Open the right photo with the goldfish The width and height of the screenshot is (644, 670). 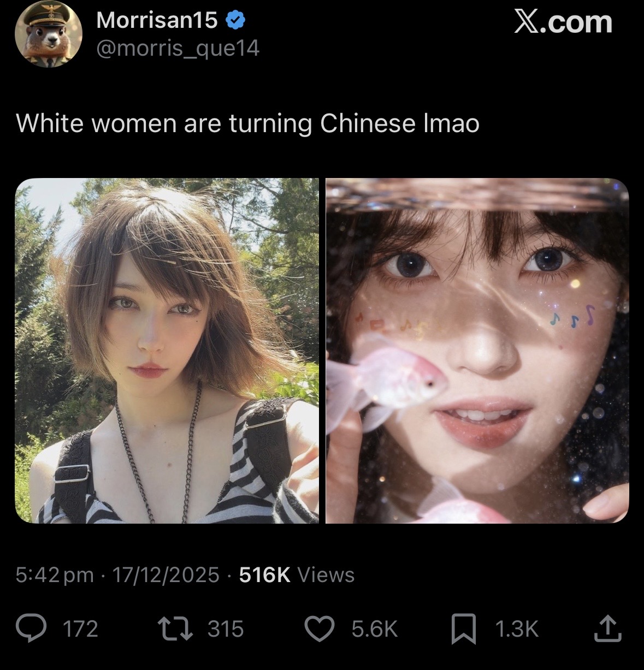(x=477, y=351)
